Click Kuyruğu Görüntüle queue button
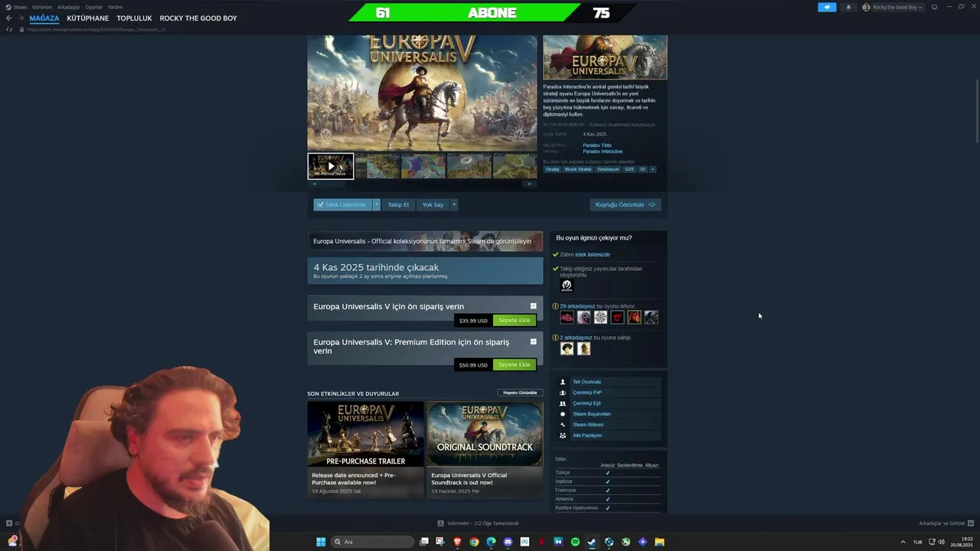The image size is (980, 551). click(626, 204)
